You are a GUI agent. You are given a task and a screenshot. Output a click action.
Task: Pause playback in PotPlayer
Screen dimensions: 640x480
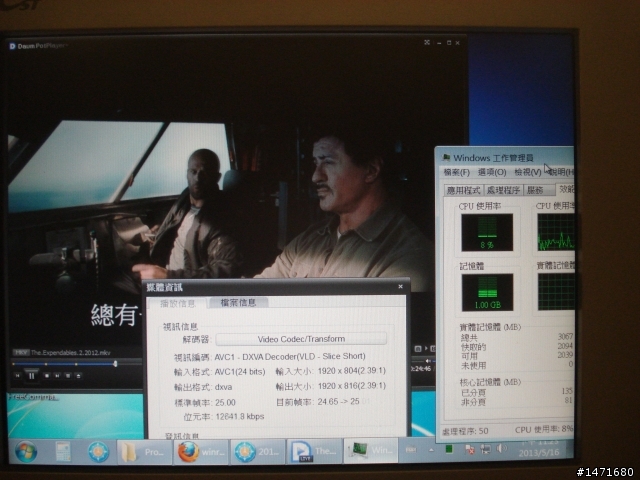coord(31,376)
